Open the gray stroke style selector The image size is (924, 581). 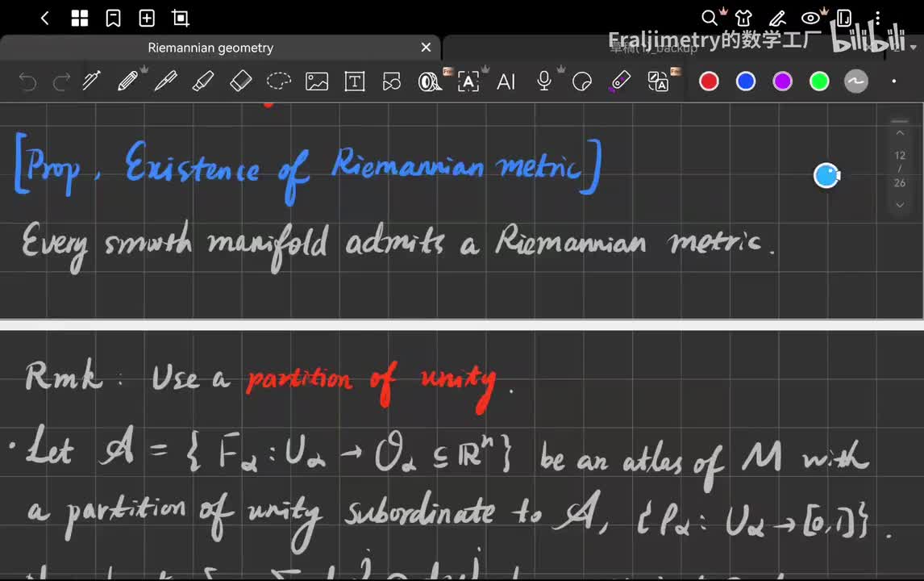(x=855, y=82)
